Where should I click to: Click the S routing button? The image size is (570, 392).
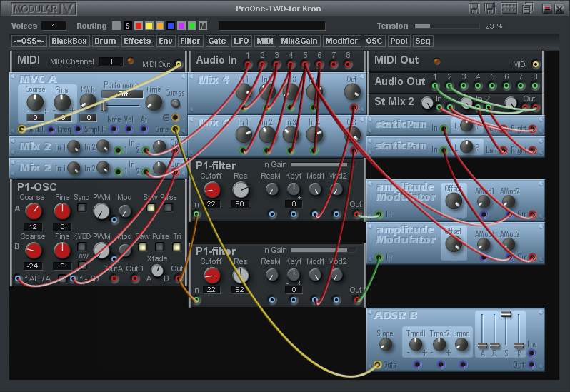click(x=127, y=26)
